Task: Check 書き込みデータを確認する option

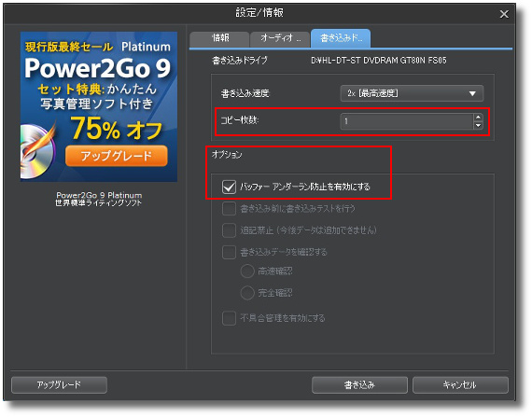Action: tap(229, 252)
